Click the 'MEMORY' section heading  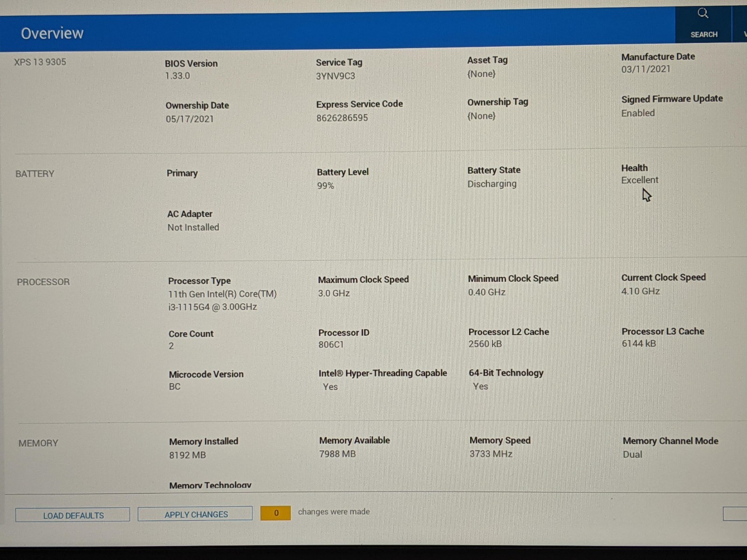[x=38, y=443]
